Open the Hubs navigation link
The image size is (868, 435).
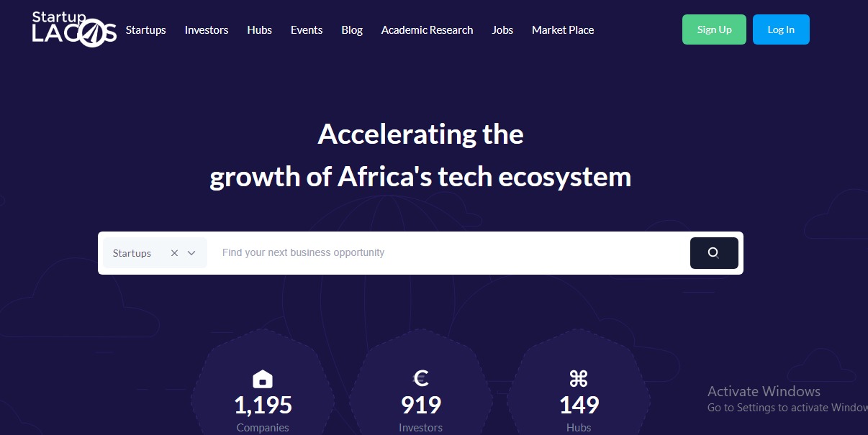point(259,30)
